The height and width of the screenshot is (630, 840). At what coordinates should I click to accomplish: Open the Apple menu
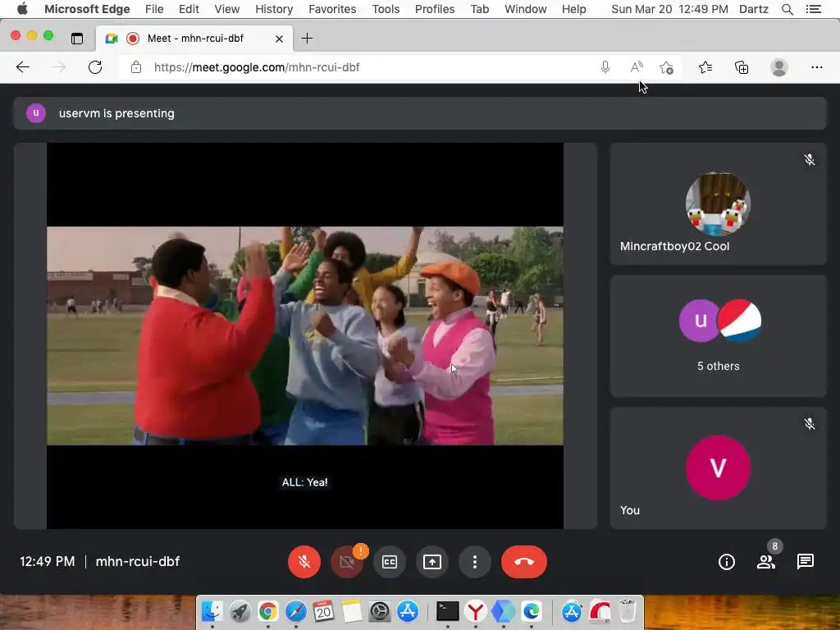(x=22, y=8)
